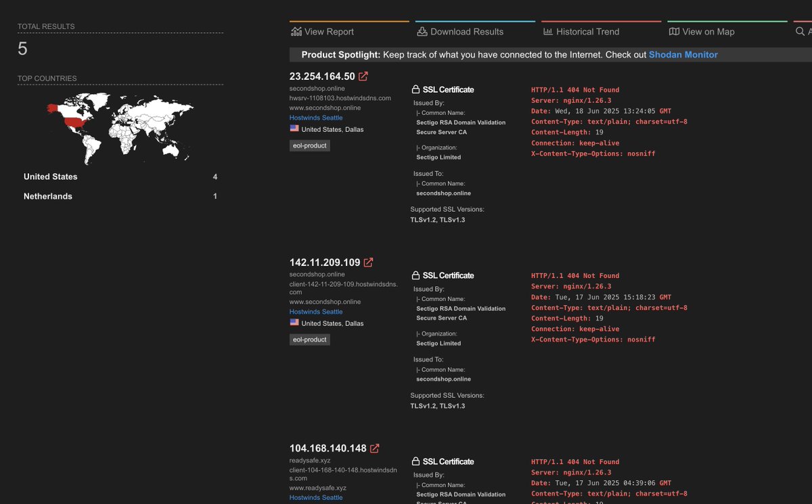The image size is (812, 504).
Task: Click the Historical Trend bar chart icon
Action: tap(547, 31)
